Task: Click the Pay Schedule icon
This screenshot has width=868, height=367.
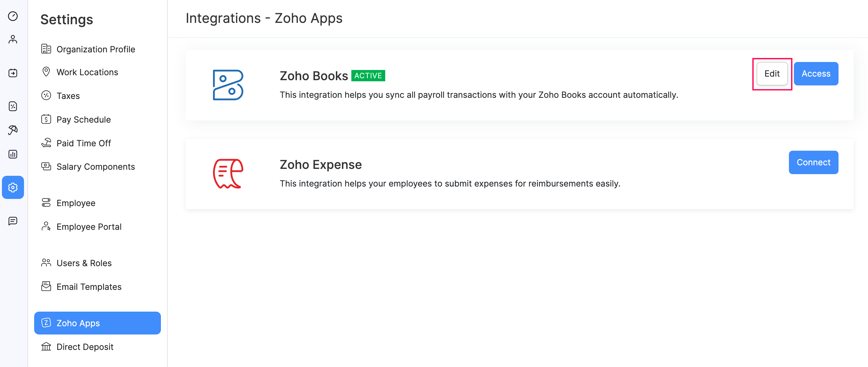Action: click(x=46, y=119)
